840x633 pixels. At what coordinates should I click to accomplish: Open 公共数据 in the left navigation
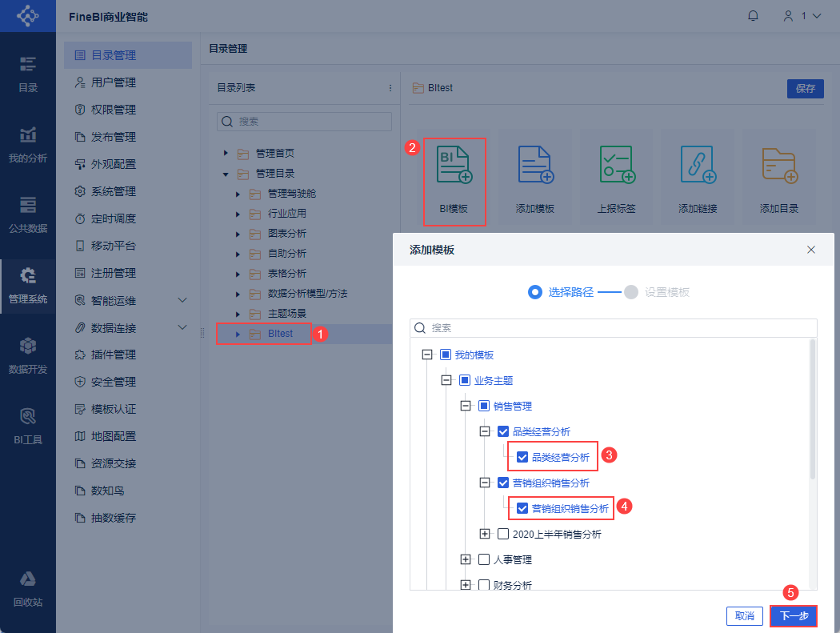coord(28,215)
